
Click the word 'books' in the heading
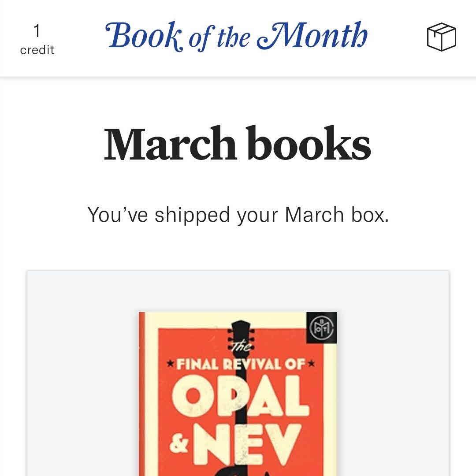point(309,145)
